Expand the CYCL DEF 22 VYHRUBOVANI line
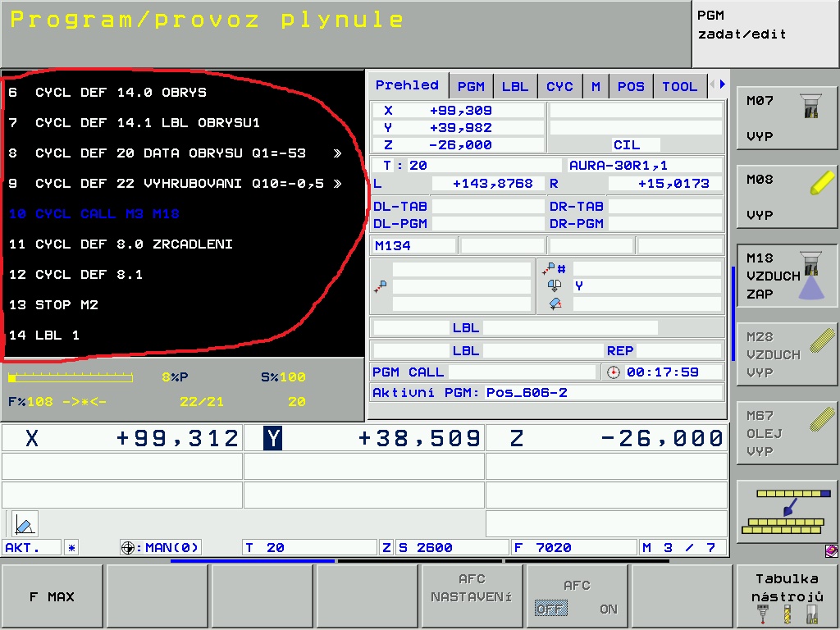840x630 pixels. click(x=337, y=184)
